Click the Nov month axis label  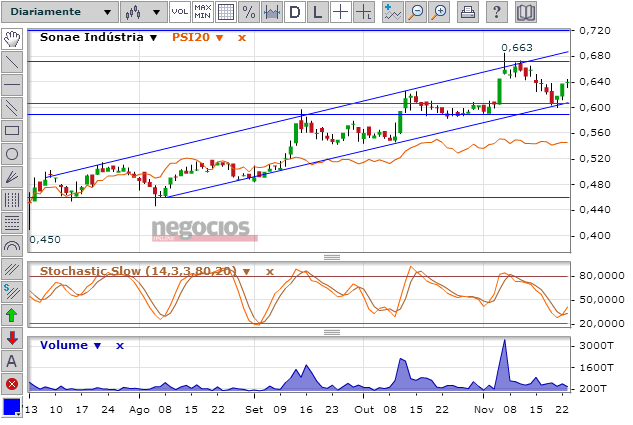(484, 410)
